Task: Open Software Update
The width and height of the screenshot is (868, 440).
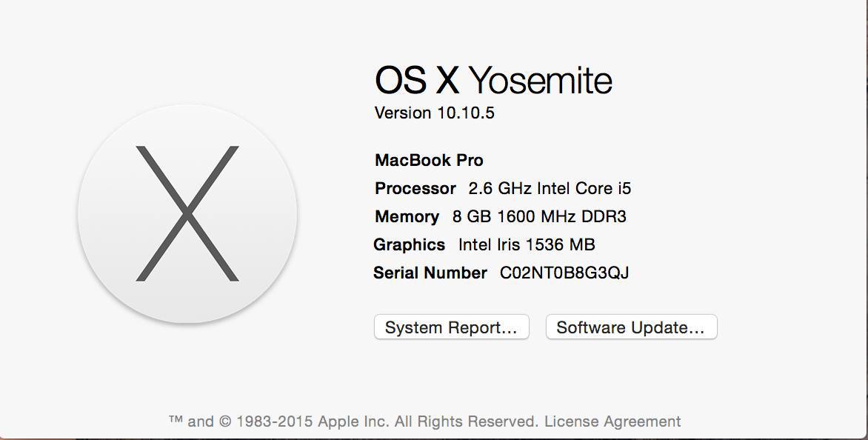Action: [x=631, y=327]
